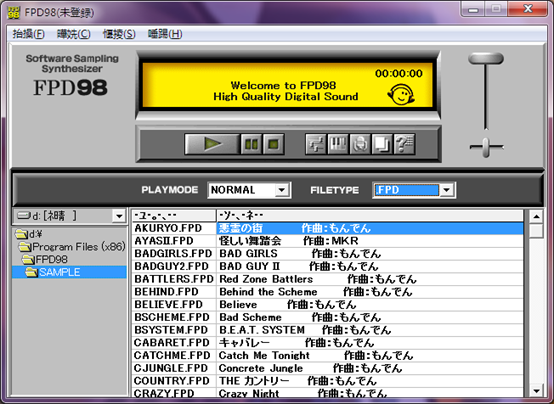Stop playback with the square button
Viewport: 554px width, 404px height.
(x=273, y=144)
